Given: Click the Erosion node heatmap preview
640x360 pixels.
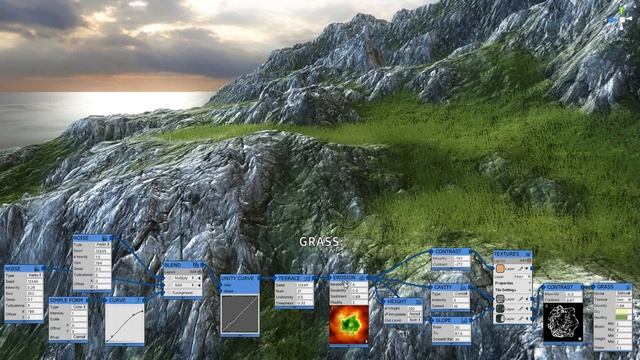Looking at the screenshot, I should click(349, 325).
